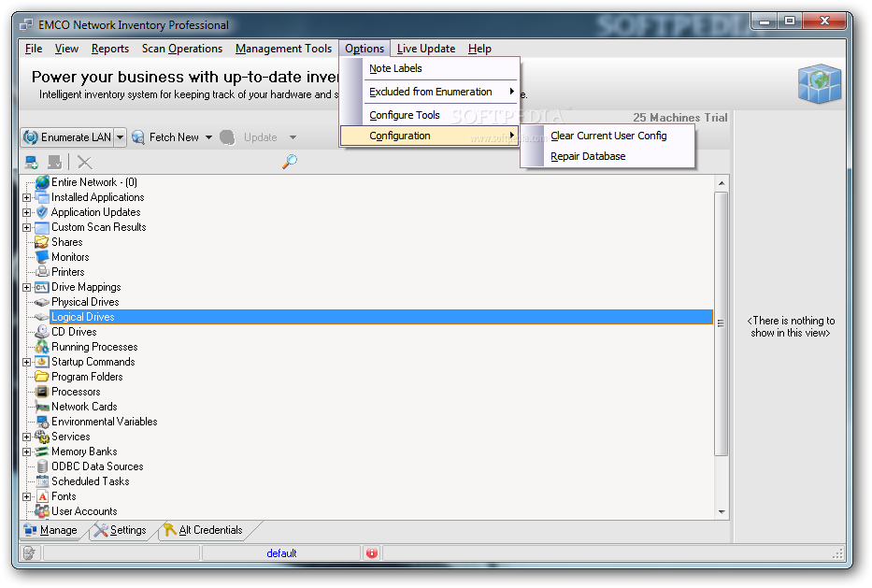This screenshot has height=588, width=872.
Task: Click the red status bar indicator icon
Action: tap(372, 553)
